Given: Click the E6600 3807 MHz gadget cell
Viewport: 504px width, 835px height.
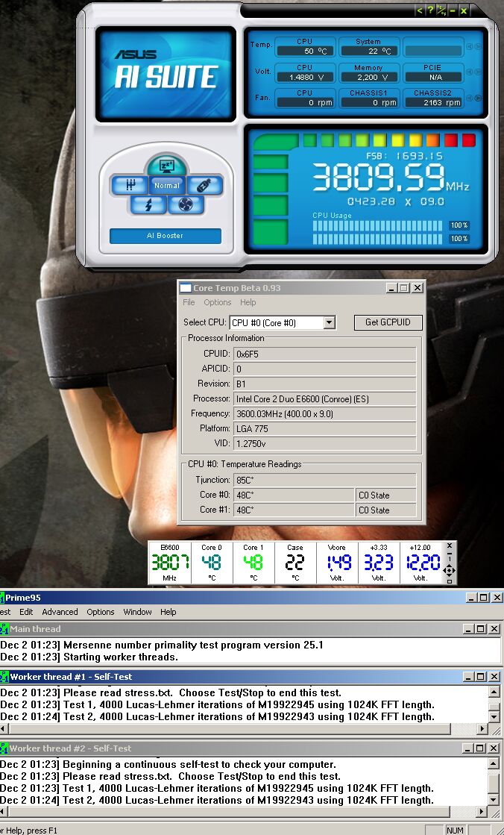Looking at the screenshot, I should (170, 563).
